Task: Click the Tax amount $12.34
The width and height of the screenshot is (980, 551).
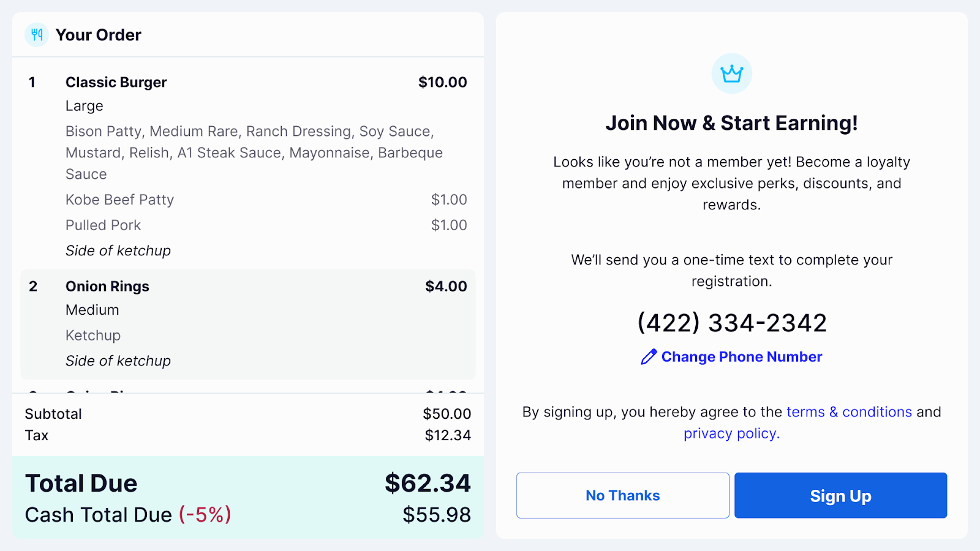Action: [x=448, y=435]
